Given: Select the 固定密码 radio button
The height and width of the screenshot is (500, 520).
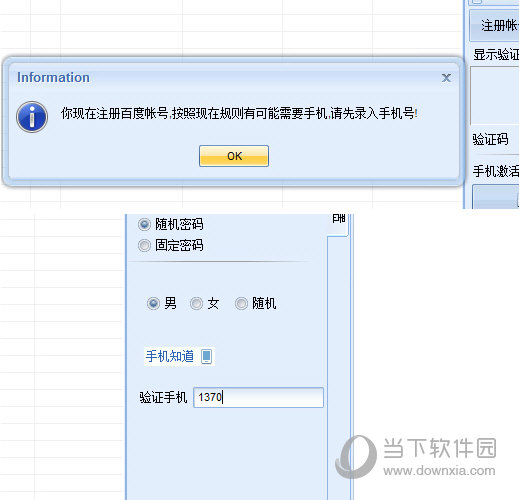Looking at the screenshot, I should tap(144, 246).
